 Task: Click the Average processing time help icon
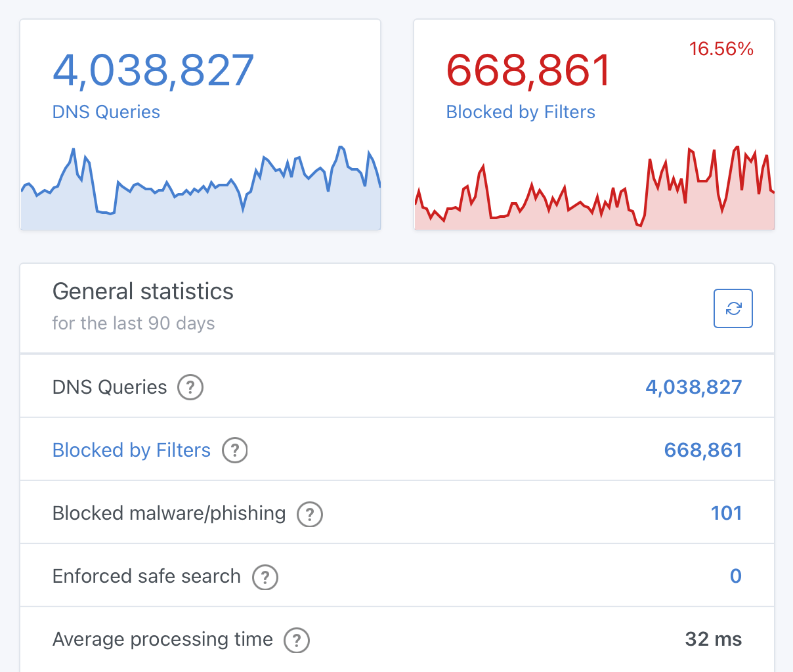(297, 640)
